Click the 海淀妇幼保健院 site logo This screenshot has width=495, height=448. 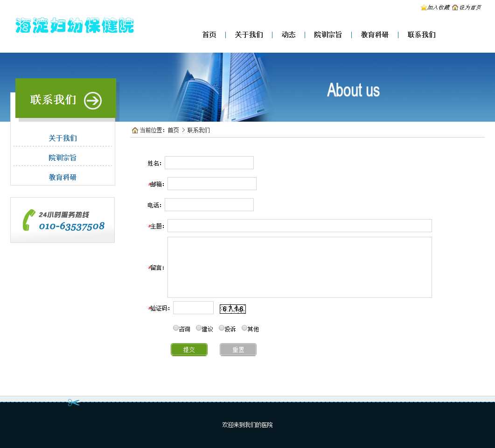pos(75,26)
